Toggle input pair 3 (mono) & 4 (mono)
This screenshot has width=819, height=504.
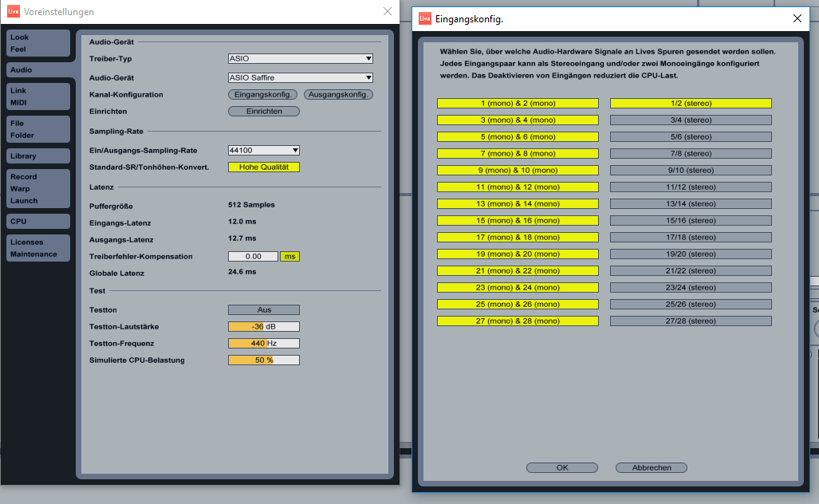[518, 120]
